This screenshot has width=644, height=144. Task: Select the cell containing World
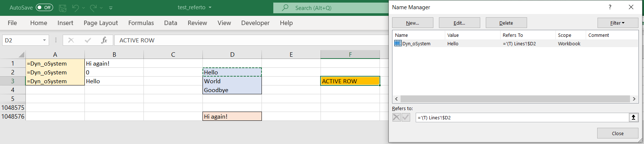[x=232, y=81]
